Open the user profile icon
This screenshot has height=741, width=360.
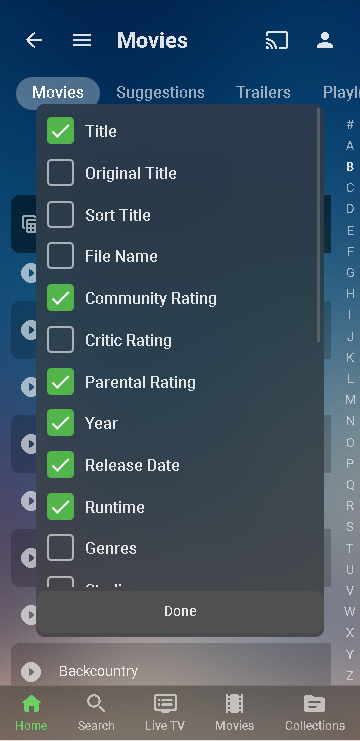point(325,40)
